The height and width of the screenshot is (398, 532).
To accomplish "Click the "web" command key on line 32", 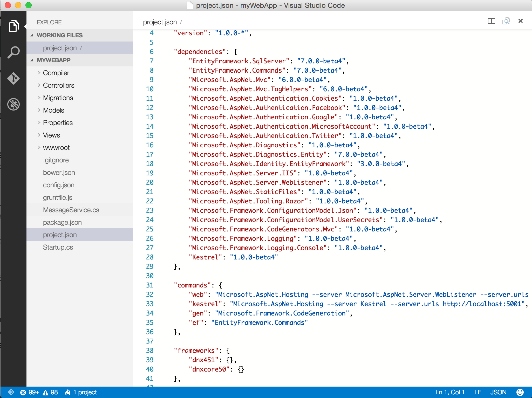I will click(198, 294).
